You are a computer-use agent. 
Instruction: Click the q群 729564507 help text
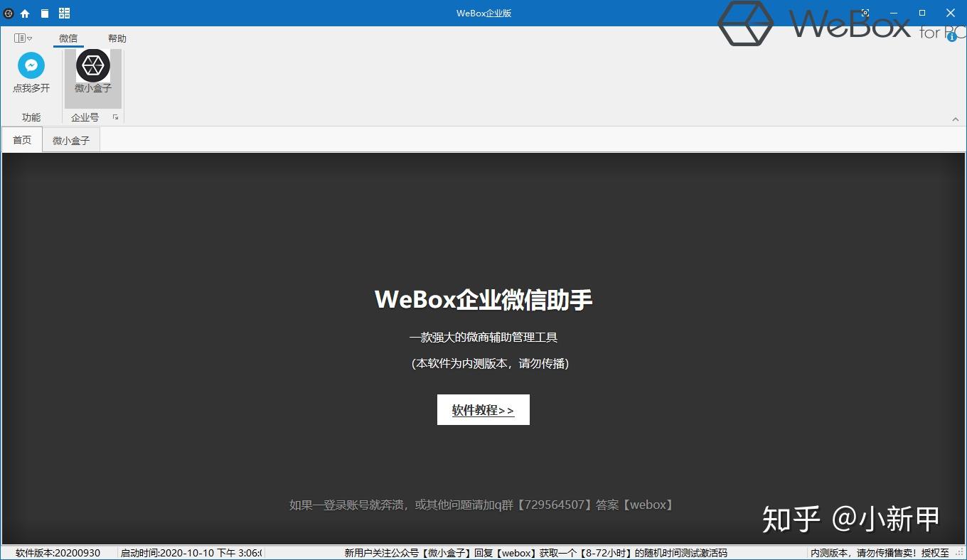pyautogui.click(x=483, y=505)
